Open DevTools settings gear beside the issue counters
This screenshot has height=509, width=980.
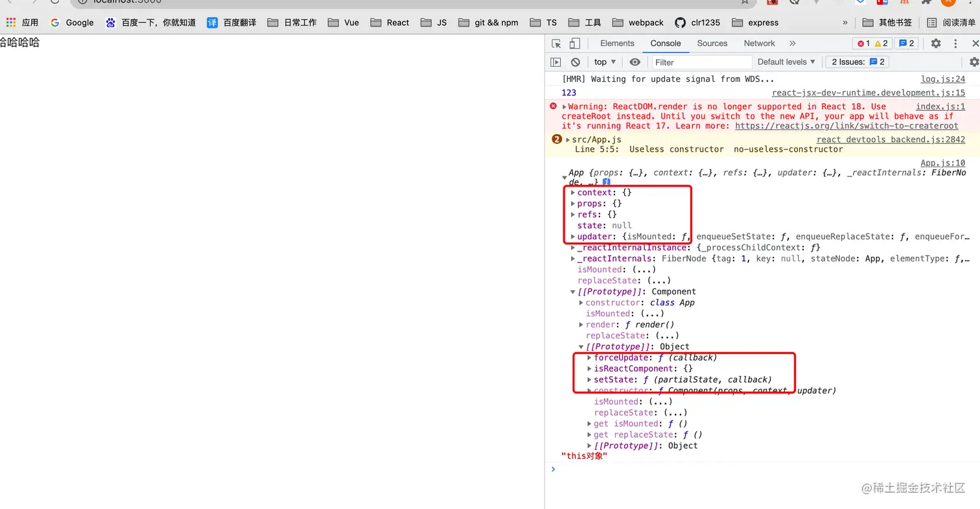click(x=936, y=43)
